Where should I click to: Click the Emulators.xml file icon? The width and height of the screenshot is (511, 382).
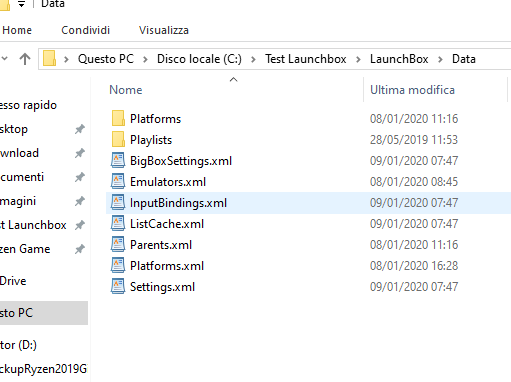pyautogui.click(x=118, y=182)
